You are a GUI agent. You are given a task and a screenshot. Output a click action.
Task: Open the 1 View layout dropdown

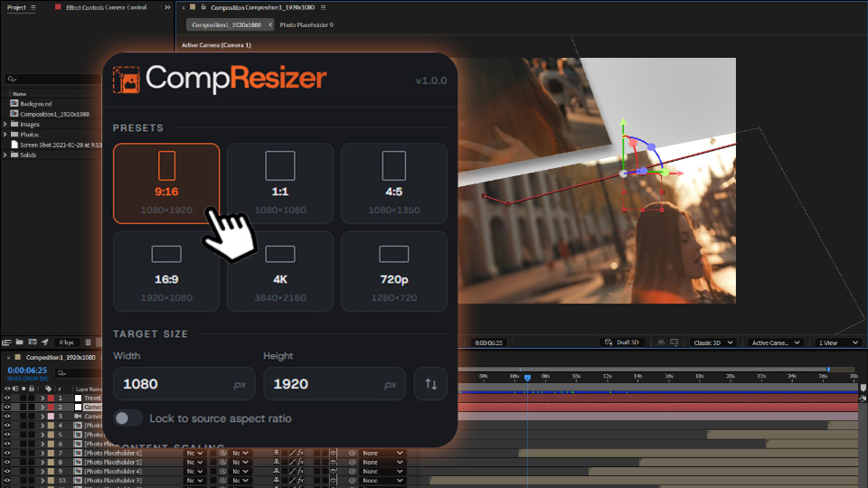pos(837,343)
